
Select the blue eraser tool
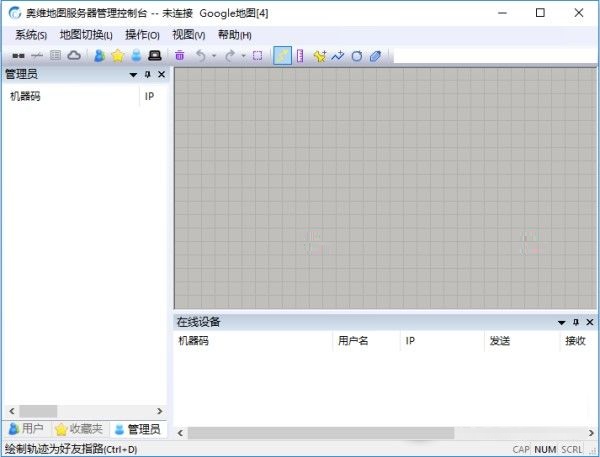pyautogui.click(x=375, y=56)
